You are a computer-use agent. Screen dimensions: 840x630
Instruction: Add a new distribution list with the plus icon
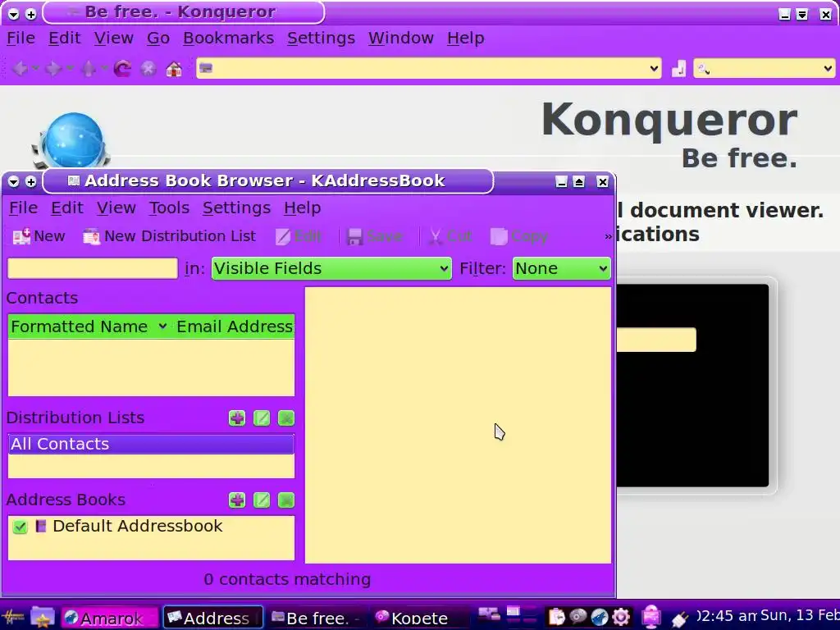237,418
